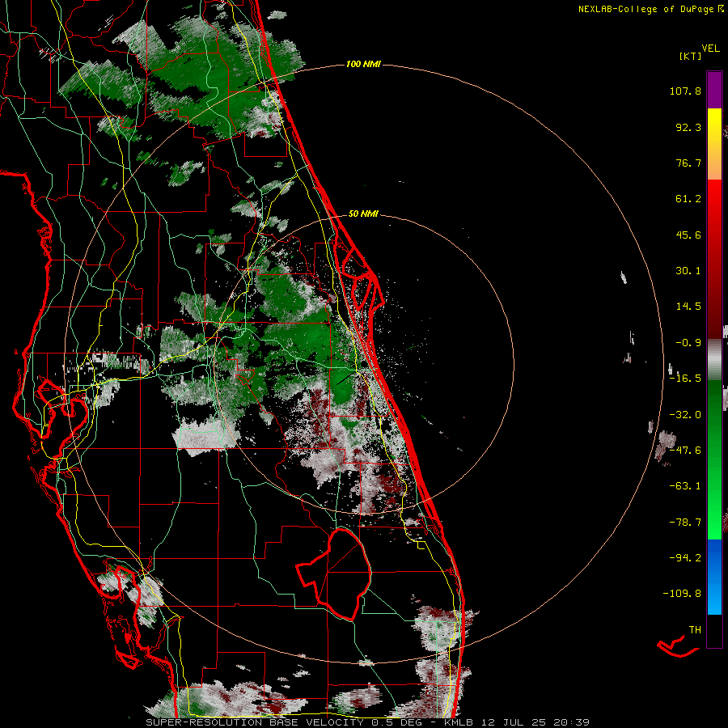Select the 45.6 velocity scale value

(x=688, y=235)
